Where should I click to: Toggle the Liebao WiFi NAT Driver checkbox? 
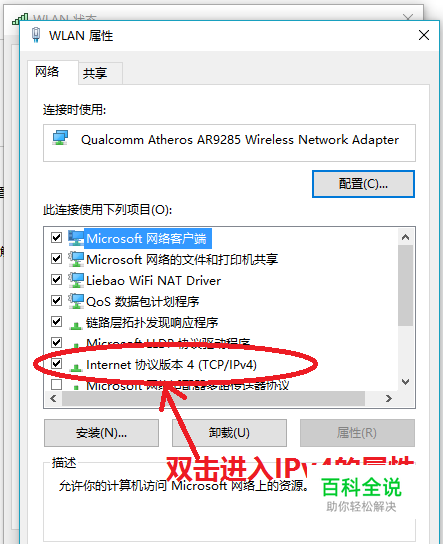coord(56,280)
